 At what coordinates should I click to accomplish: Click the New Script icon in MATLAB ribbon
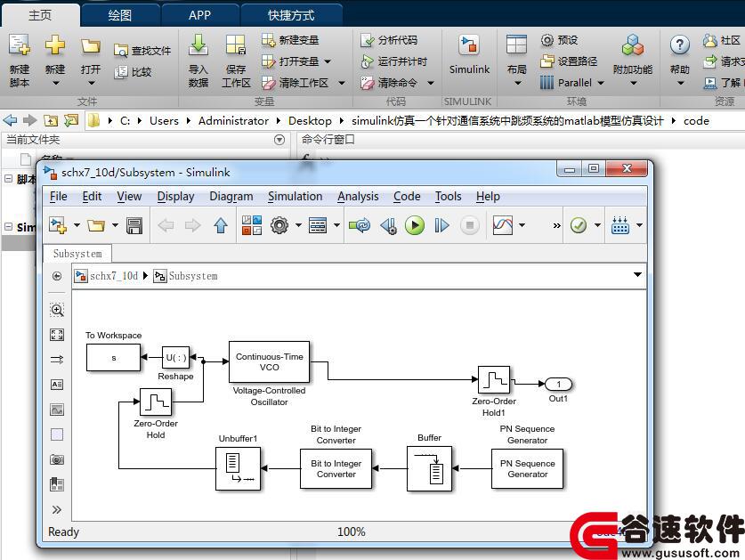(x=19, y=45)
